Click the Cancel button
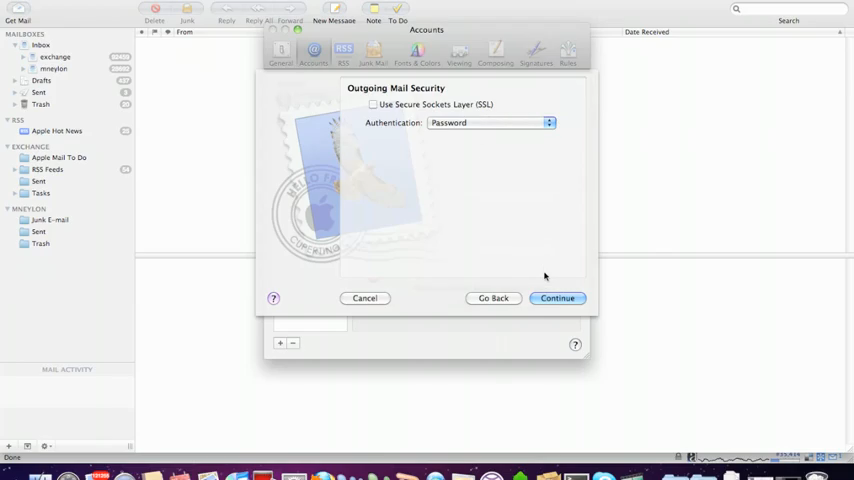 point(365,298)
